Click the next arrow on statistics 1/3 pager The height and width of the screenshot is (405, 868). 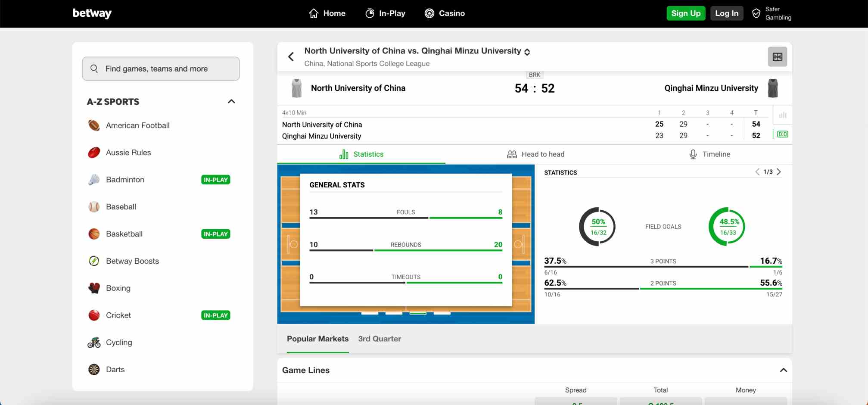click(779, 171)
